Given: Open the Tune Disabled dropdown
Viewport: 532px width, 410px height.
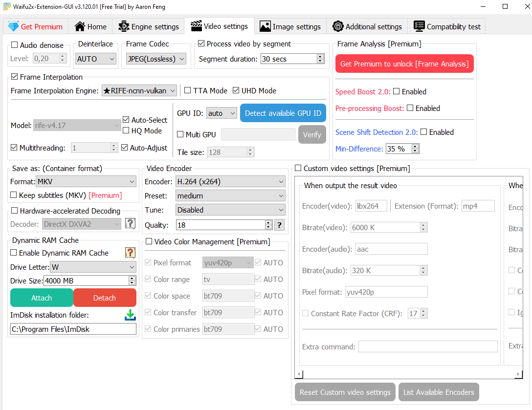Looking at the screenshot, I should click(x=230, y=210).
